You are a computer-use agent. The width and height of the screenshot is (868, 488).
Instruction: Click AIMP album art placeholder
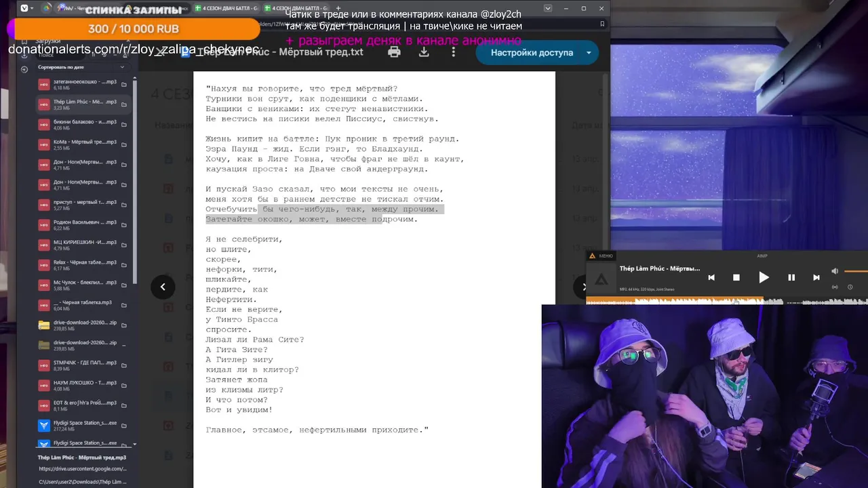click(601, 279)
